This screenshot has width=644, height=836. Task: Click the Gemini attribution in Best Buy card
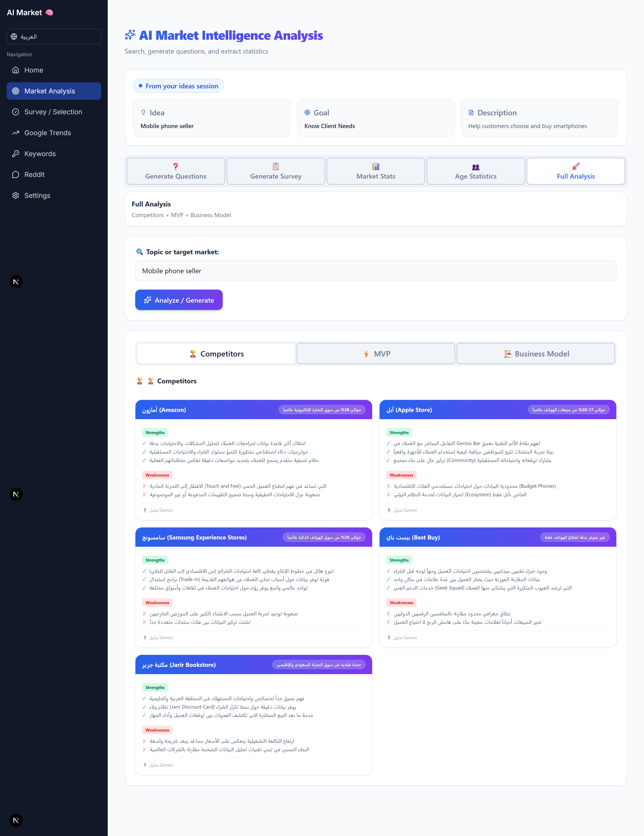[x=402, y=638]
